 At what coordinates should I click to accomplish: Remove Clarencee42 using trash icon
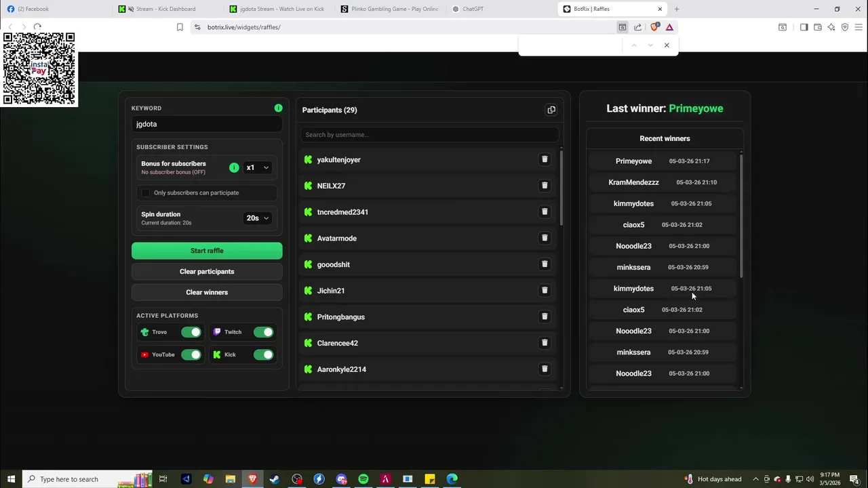545,343
